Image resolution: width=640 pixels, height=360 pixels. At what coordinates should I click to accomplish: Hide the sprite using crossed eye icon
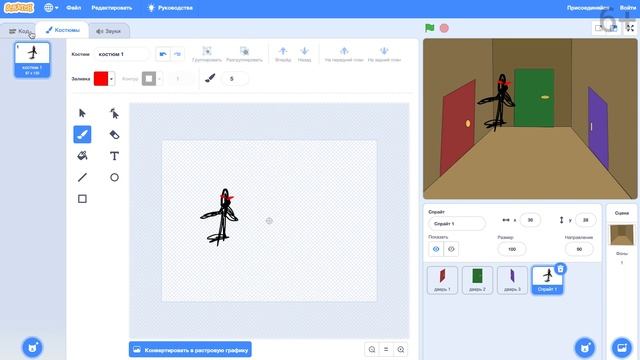pos(451,249)
